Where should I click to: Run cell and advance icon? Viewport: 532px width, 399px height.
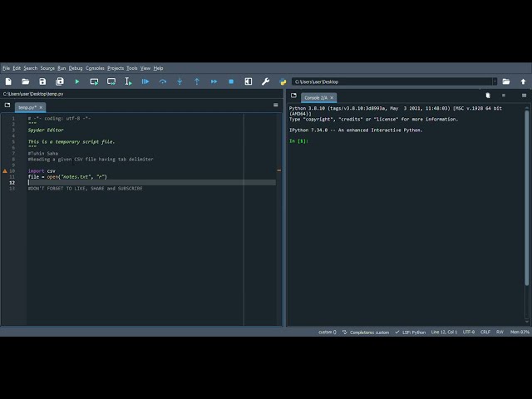point(111,81)
